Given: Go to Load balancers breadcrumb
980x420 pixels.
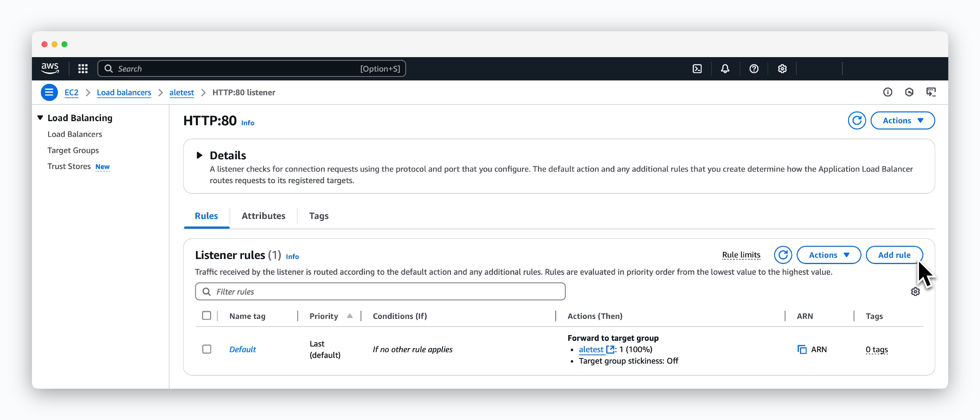Looking at the screenshot, I should (x=124, y=92).
